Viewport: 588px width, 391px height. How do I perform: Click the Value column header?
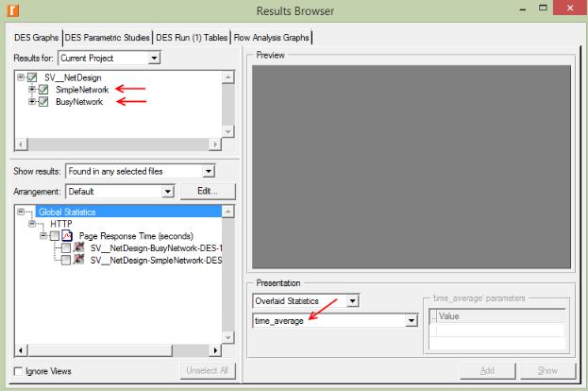(500, 316)
